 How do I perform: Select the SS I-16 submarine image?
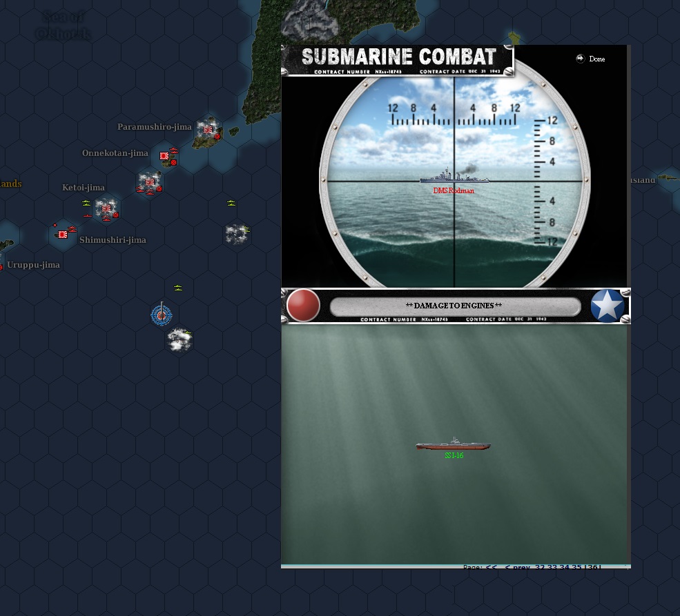[453, 444]
